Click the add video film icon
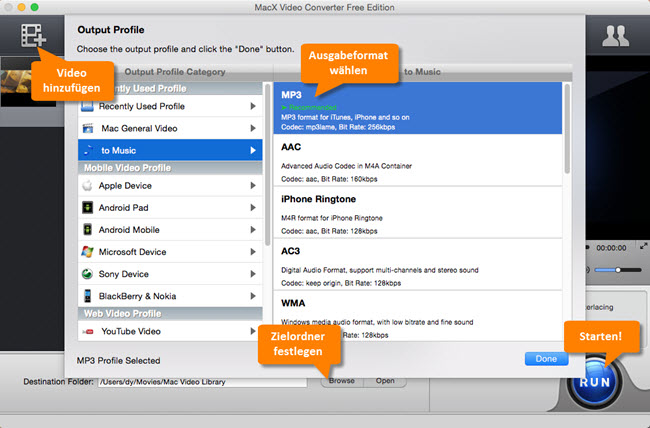The image size is (650, 428). (33, 35)
